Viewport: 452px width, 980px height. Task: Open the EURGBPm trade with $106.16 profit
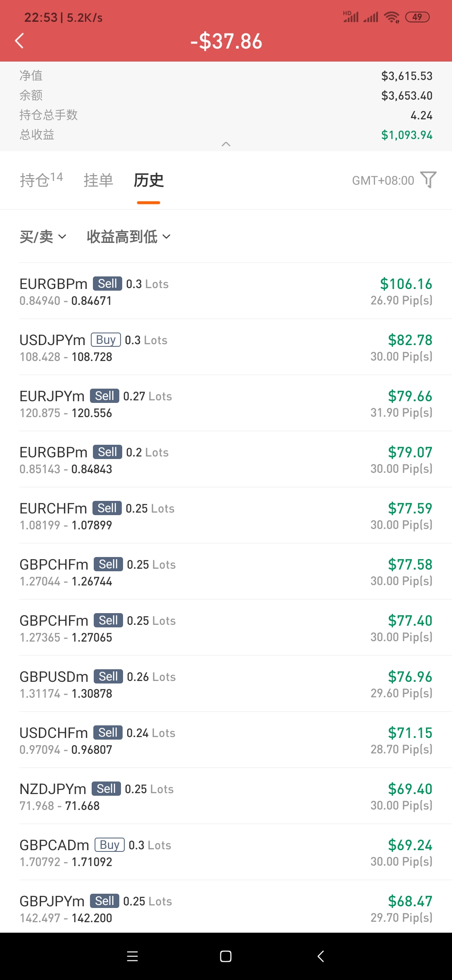[x=226, y=291]
